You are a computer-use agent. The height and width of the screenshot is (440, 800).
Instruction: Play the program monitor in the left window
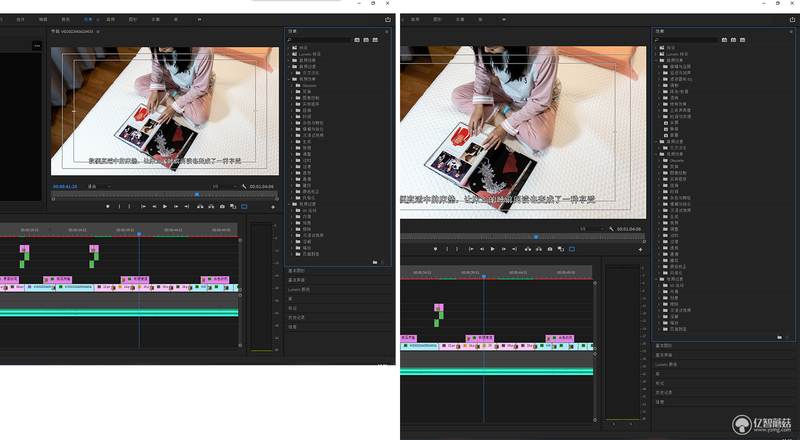pyautogui.click(x=165, y=207)
